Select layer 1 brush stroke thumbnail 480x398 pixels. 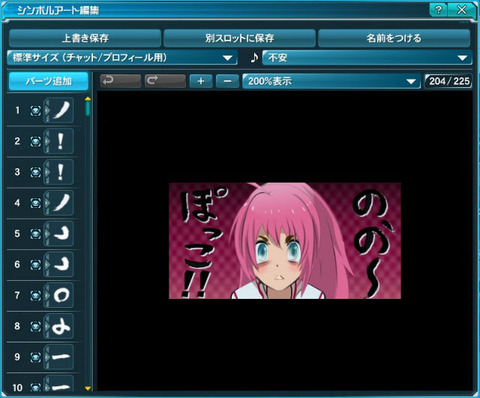[61, 110]
